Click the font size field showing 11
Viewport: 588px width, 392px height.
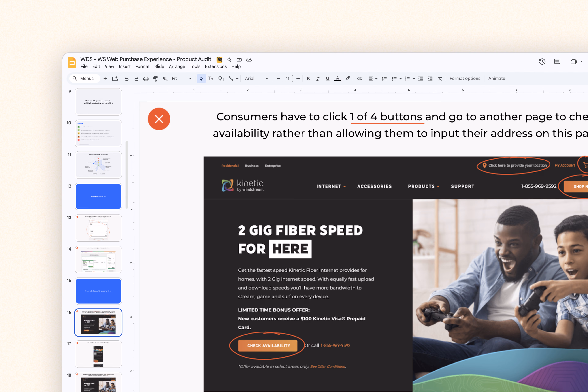(x=288, y=79)
